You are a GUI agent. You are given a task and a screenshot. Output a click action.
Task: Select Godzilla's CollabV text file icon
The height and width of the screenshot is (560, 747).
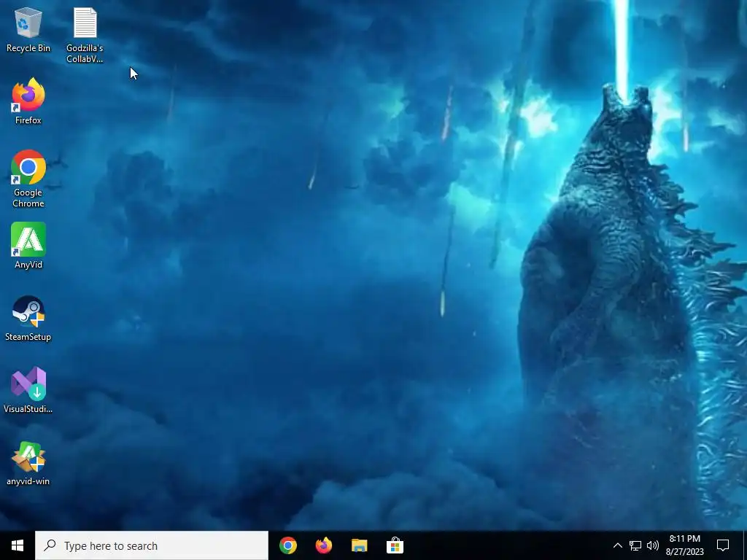tap(85, 35)
